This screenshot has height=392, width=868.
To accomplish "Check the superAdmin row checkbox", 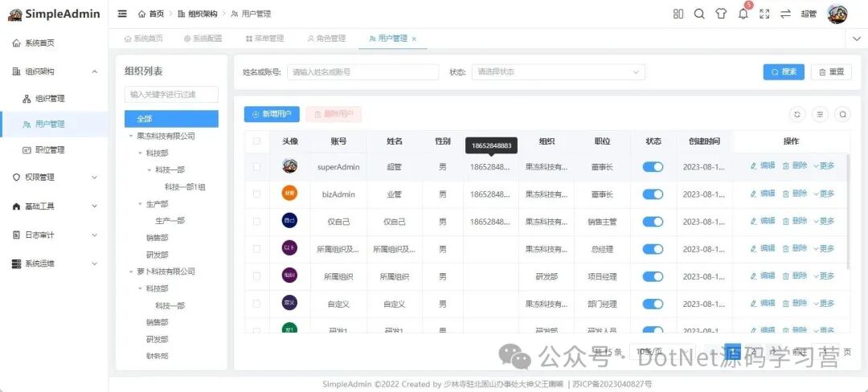I will (256, 166).
